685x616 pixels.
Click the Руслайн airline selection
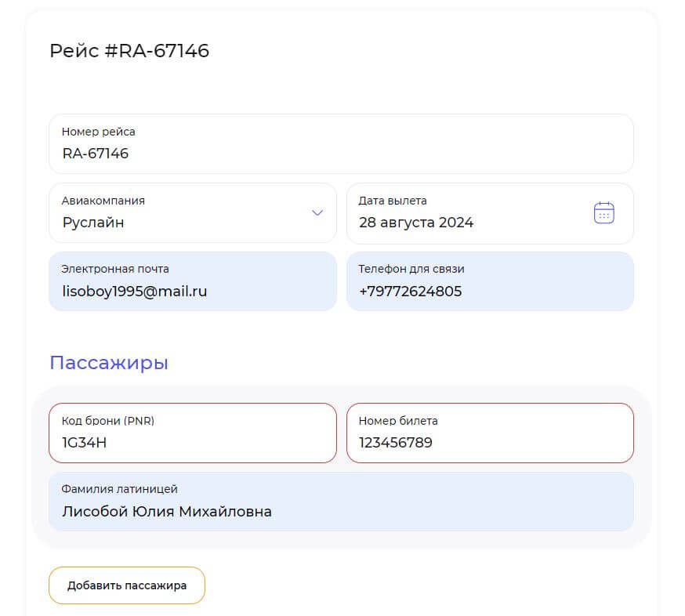click(93, 223)
